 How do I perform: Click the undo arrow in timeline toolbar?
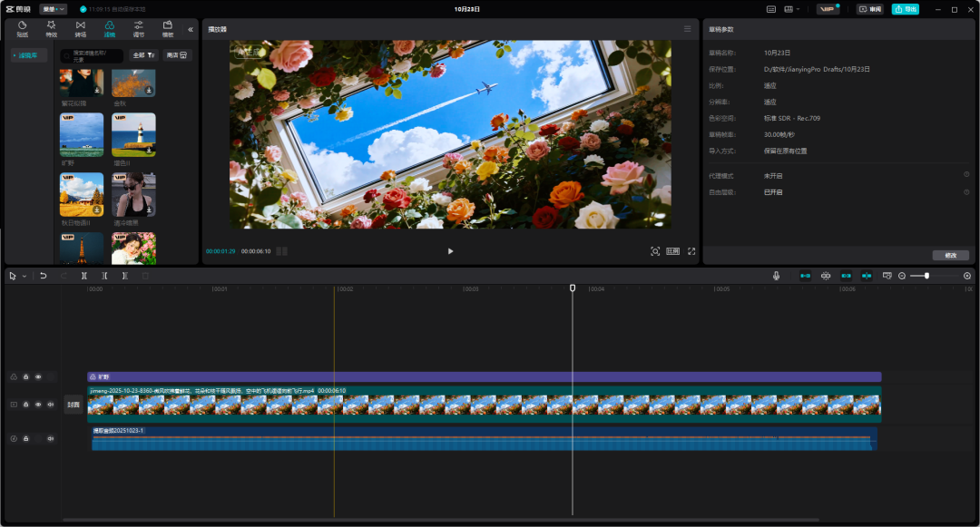(x=43, y=276)
